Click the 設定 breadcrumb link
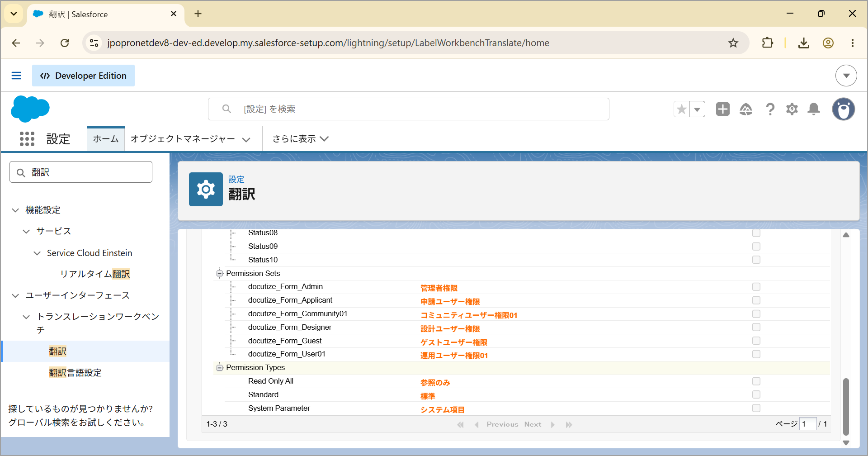Viewport: 868px width, 456px height. pyautogui.click(x=236, y=180)
